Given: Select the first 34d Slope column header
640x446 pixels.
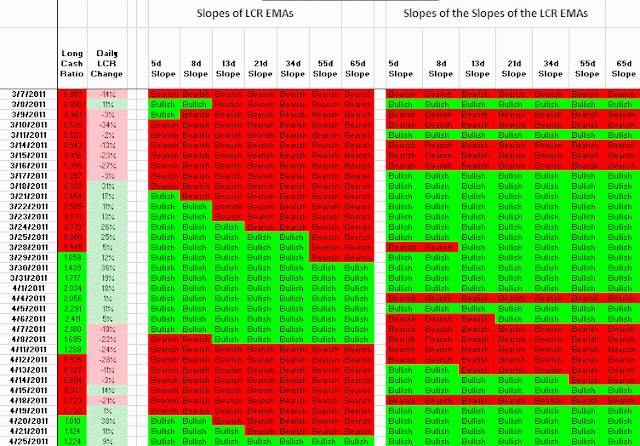Looking at the screenshot, I should coord(293,69).
